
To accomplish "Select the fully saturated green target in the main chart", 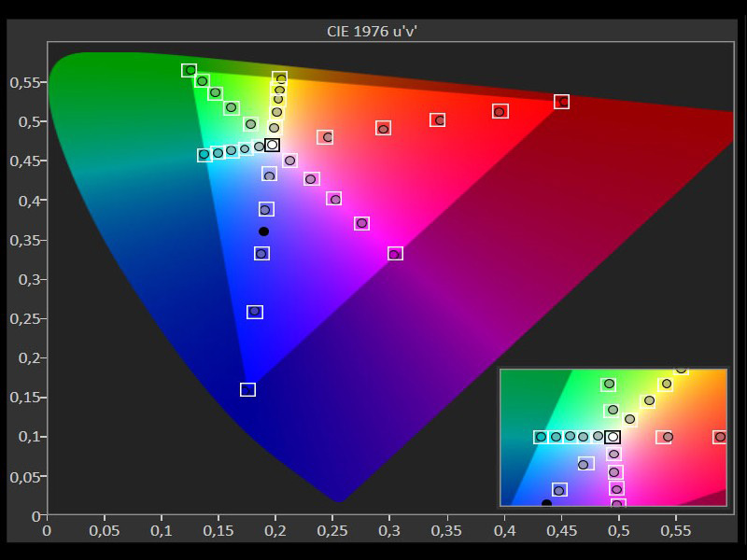I will coord(190,71).
